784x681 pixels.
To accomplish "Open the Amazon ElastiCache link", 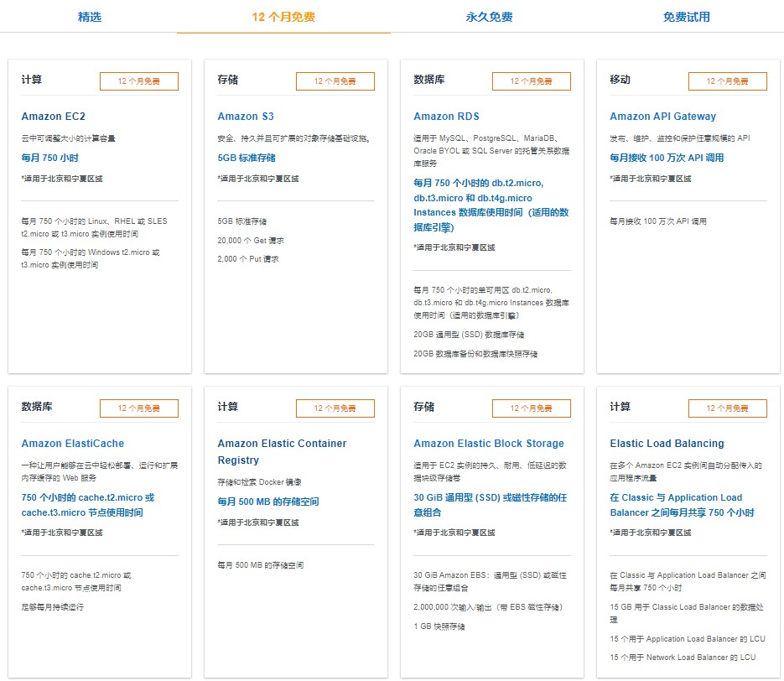I will click(x=72, y=444).
